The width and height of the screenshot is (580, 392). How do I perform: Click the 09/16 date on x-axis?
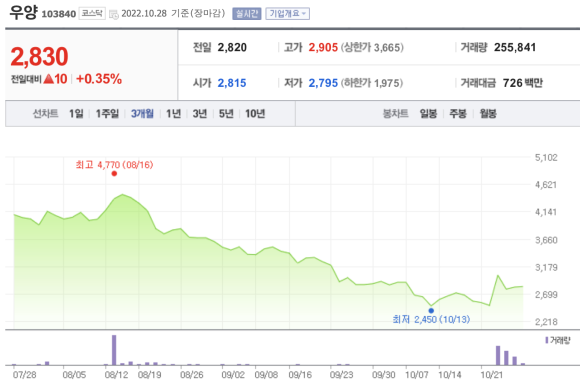point(300,375)
